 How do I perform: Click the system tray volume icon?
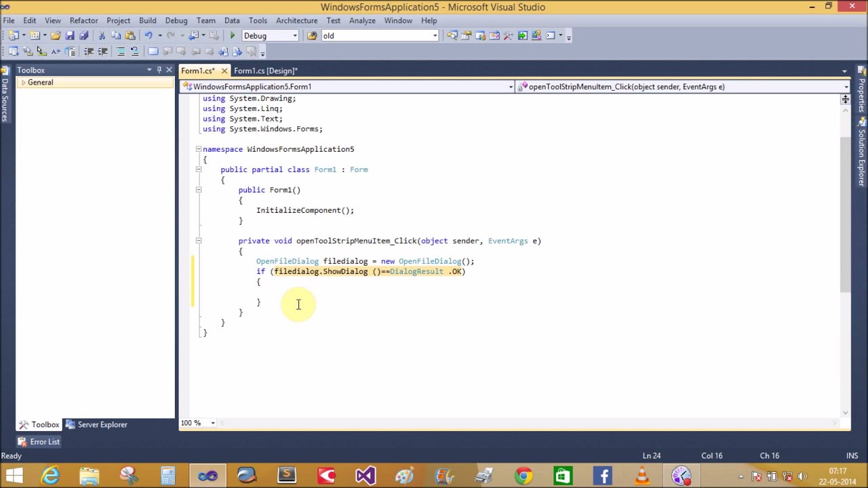(802, 476)
